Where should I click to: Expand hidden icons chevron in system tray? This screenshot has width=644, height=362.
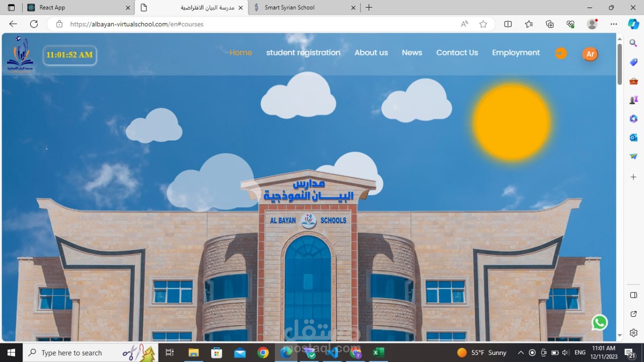521,352
